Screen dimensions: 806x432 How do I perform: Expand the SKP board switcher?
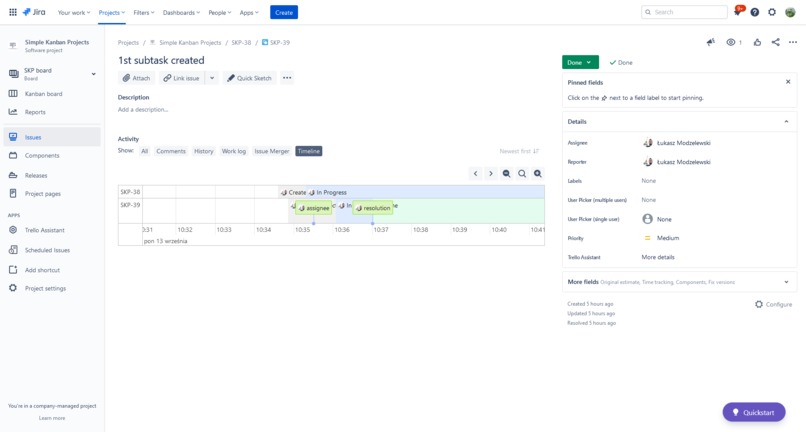pyautogui.click(x=94, y=74)
